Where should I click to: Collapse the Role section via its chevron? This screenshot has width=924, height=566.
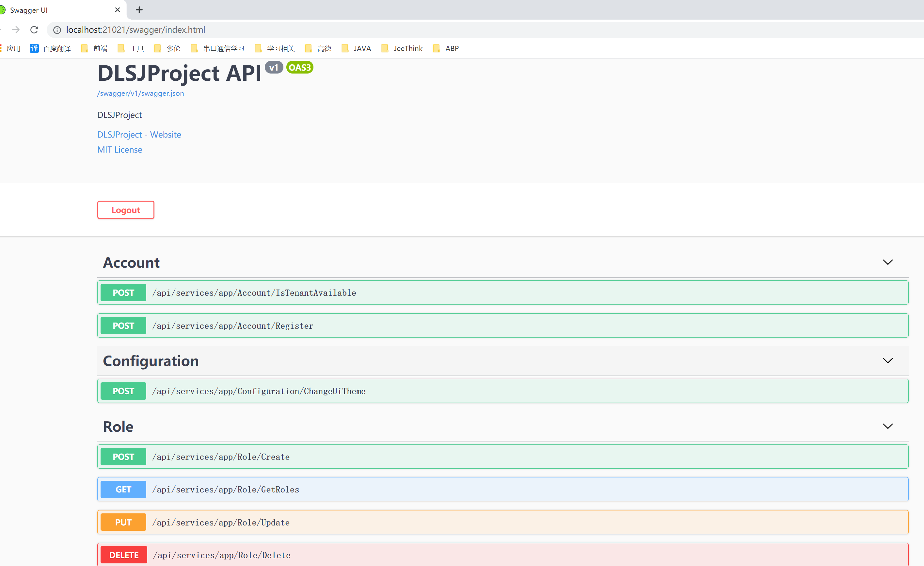coord(888,426)
